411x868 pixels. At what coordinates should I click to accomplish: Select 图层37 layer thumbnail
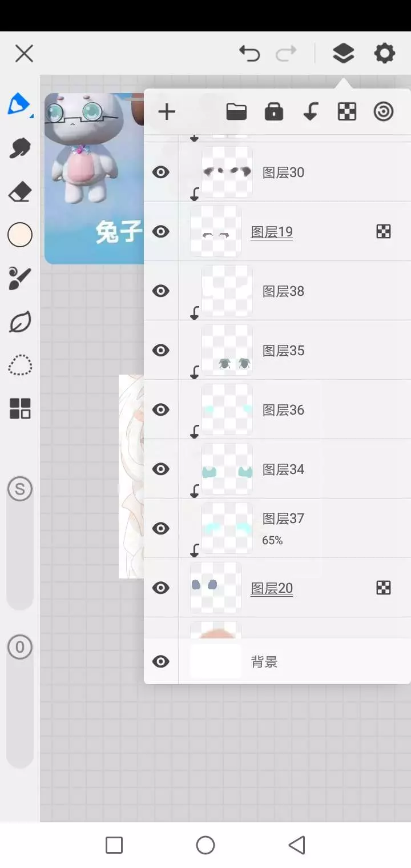click(227, 528)
